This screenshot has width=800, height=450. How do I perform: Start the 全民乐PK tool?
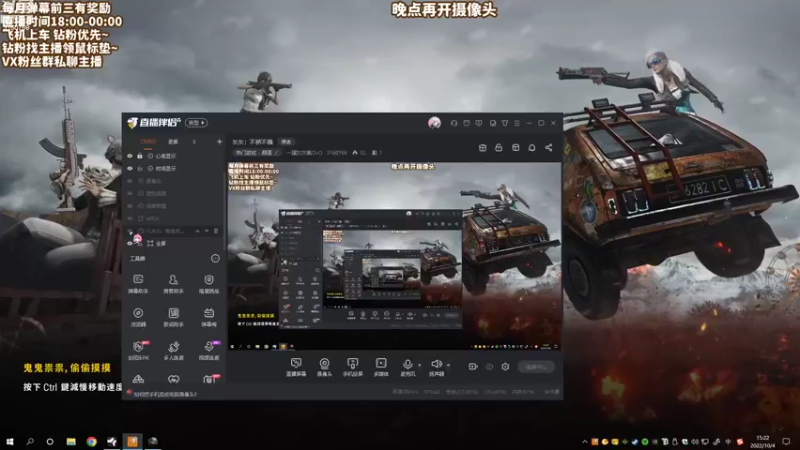coord(138,351)
